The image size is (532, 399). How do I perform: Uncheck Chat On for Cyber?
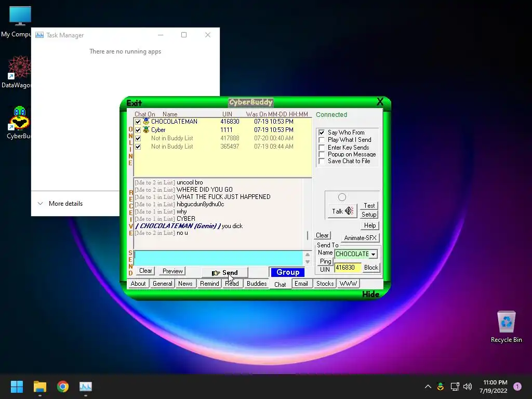[138, 130]
